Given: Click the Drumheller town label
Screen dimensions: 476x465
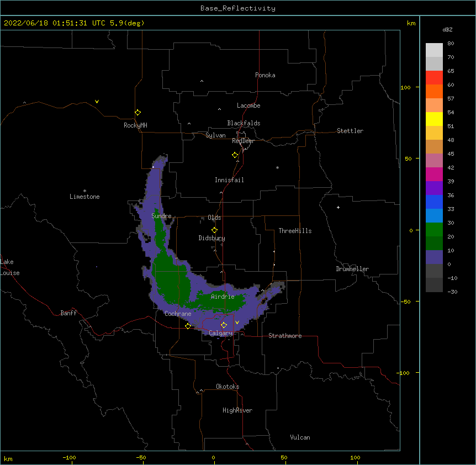Looking at the screenshot, I should (352, 269).
